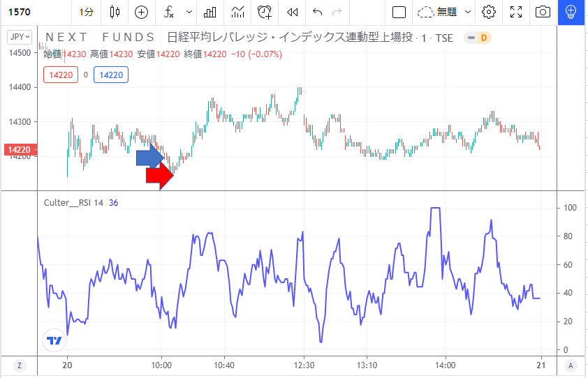Open the JPY currency dropdown

pos(20,37)
